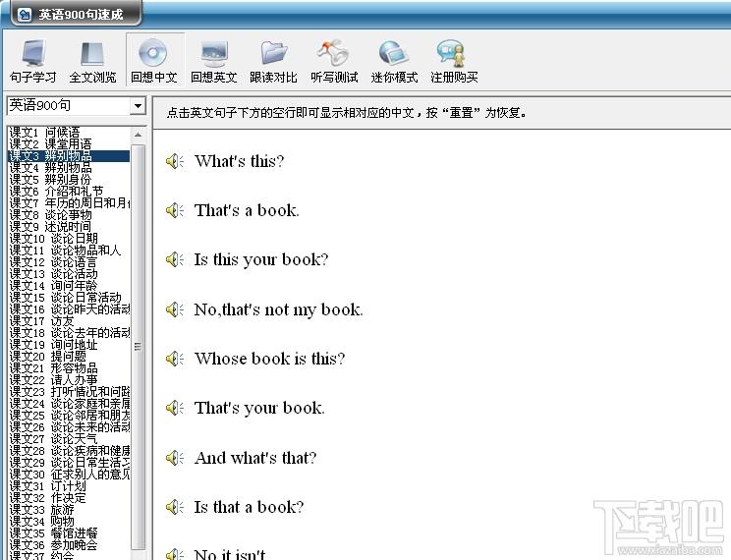Click the sentence "Whose book is this?"

point(270,359)
